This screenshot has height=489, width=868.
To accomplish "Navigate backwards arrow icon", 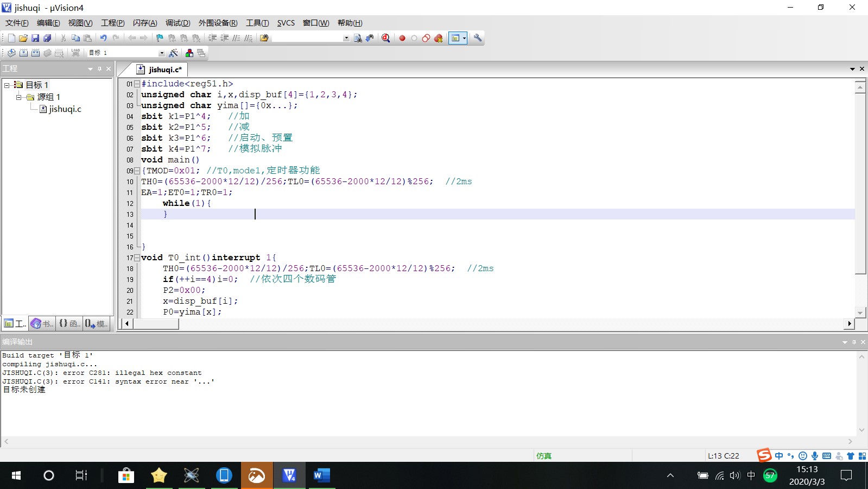I will point(132,38).
